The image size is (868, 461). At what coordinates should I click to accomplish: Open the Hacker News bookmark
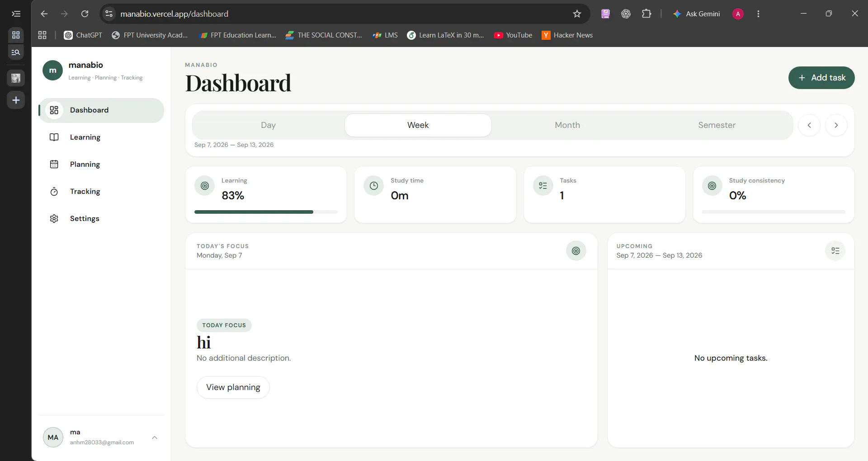pos(567,35)
